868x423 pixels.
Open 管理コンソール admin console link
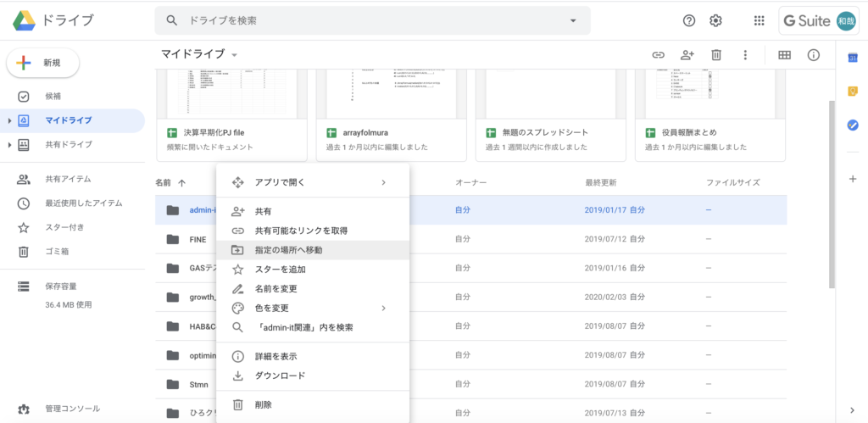click(x=72, y=409)
